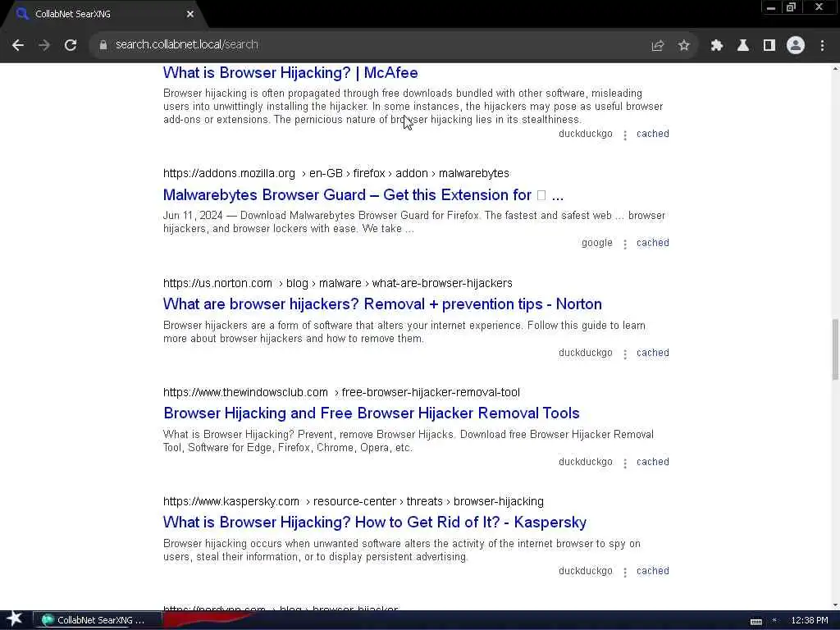Click the scrollbar up arrow
This screenshot has width=840, height=630.
coord(834,69)
